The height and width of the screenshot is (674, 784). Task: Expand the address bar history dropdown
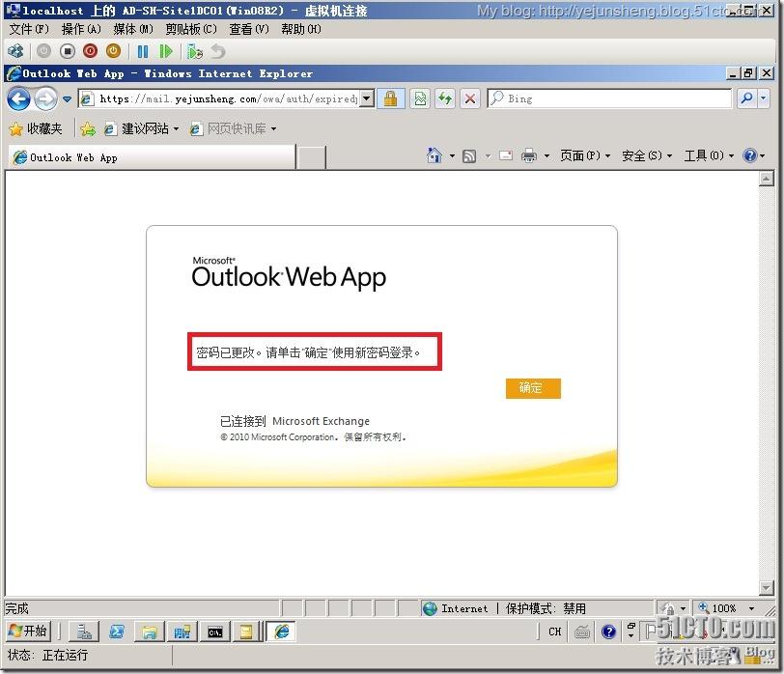pos(367,98)
